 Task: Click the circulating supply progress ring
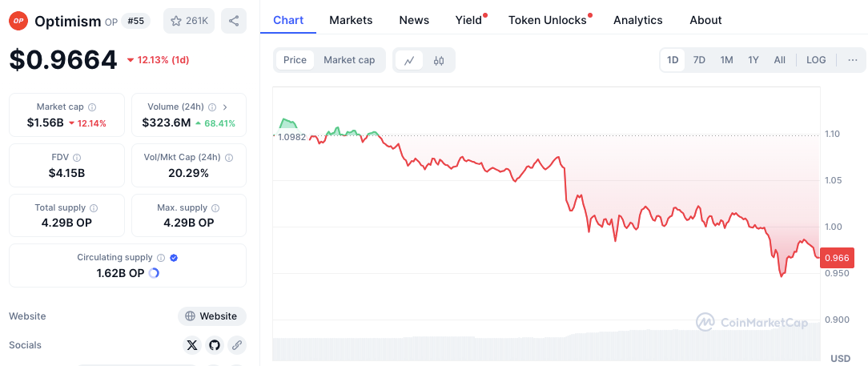point(154,273)
